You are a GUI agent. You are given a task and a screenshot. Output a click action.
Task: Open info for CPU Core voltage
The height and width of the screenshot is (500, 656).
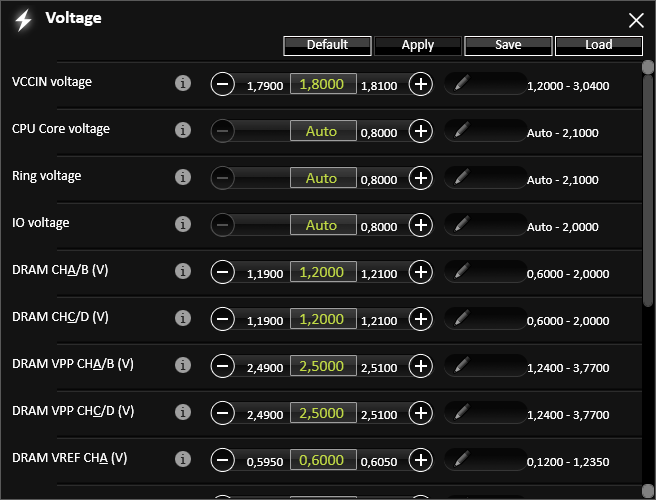tap(182, 131)
